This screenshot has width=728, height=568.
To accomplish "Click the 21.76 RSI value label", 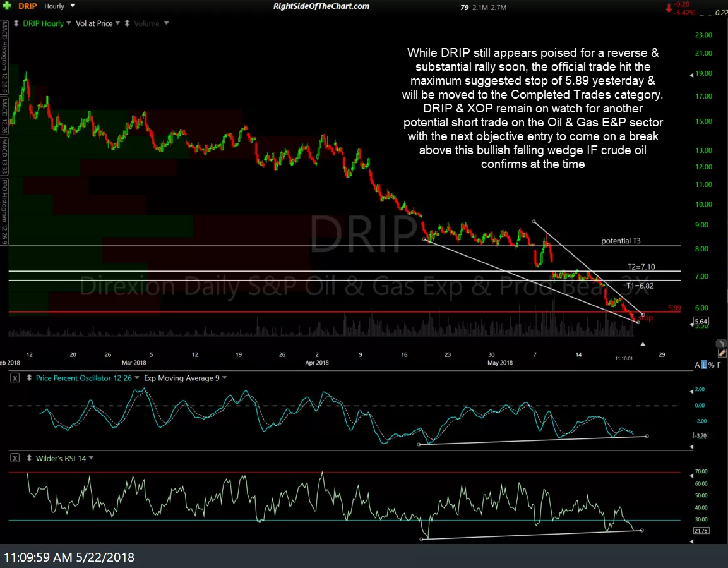I will (701, 530).
